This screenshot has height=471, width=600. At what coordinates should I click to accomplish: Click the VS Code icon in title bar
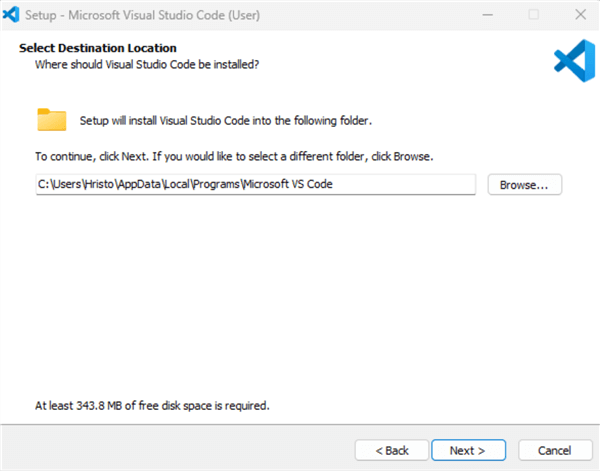click(x=11, y=15)
